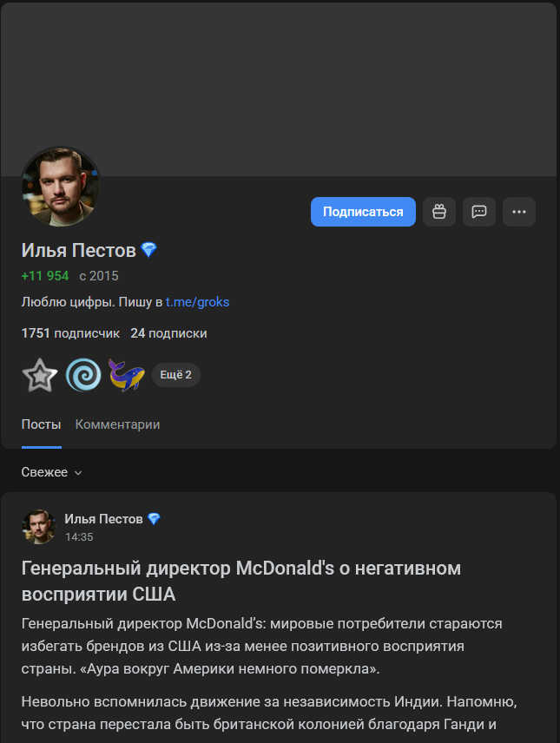Open the +11 954 rating details

pos(44,275)
